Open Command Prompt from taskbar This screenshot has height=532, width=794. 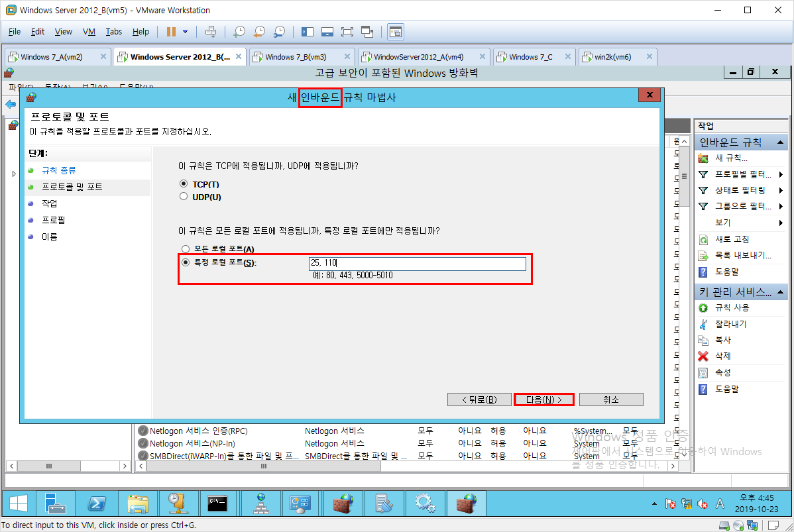218,504
